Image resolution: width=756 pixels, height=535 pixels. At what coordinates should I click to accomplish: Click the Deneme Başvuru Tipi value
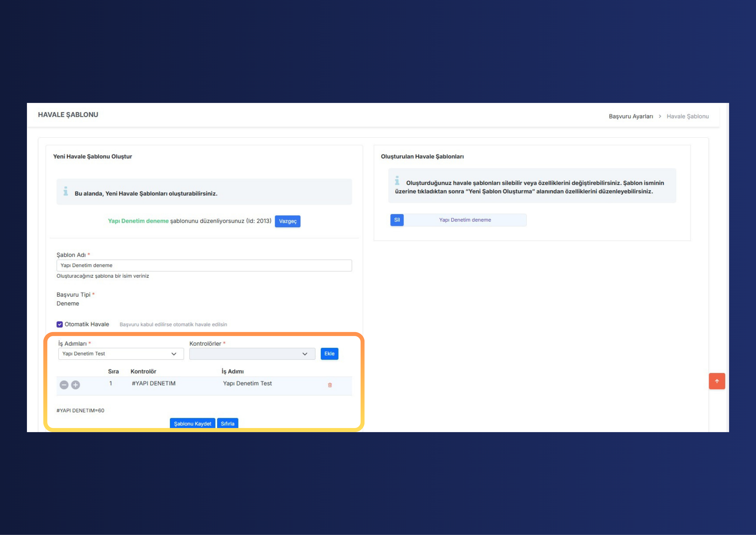(x=68, y=304)
